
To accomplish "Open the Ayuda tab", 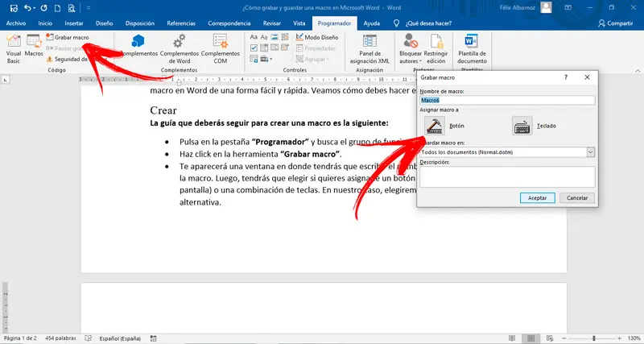I will (x=371, y=23).
